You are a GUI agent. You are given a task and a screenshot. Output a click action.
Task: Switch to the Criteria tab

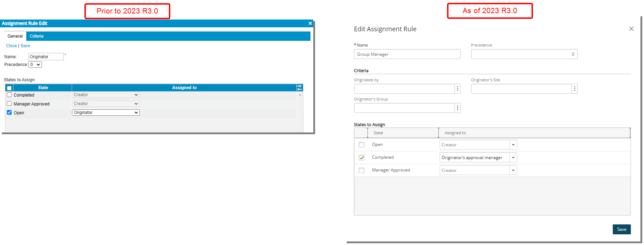[37, 36]
